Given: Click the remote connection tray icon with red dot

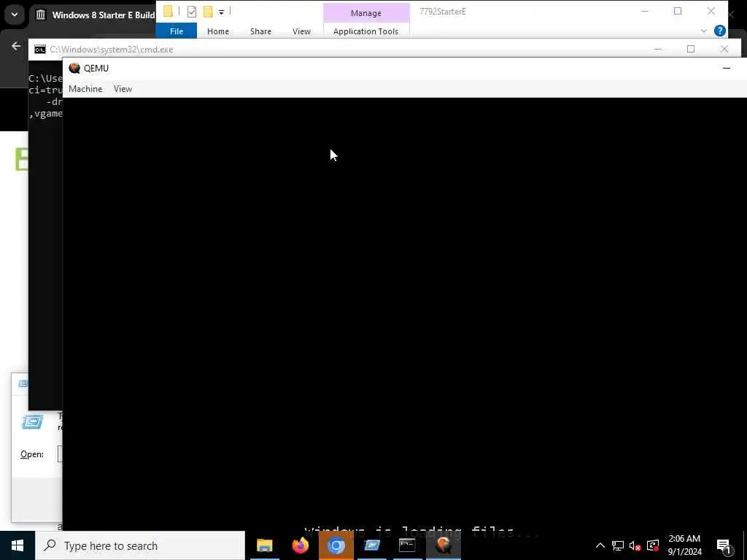Looking at the screenshot, I should tap(653, 545).
